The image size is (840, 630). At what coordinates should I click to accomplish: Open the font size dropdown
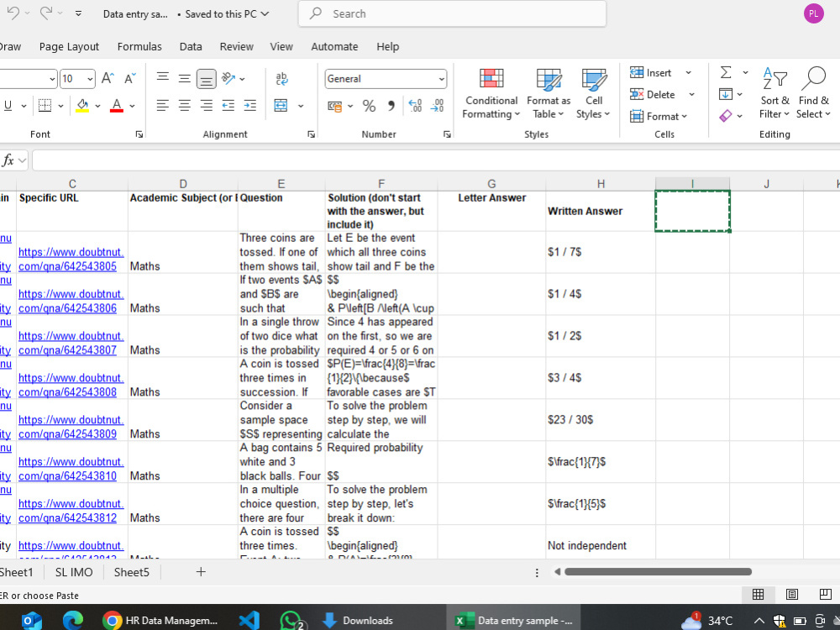(x=90, y=79)
